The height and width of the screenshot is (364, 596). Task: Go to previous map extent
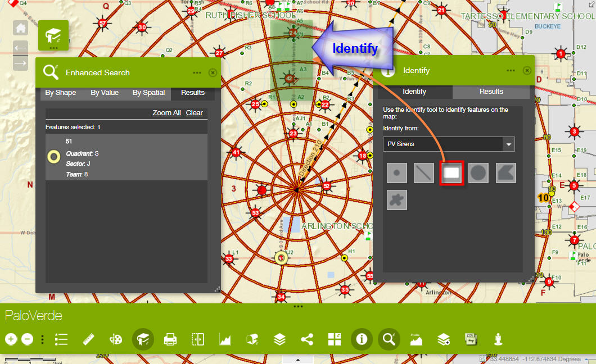point(21,48)
